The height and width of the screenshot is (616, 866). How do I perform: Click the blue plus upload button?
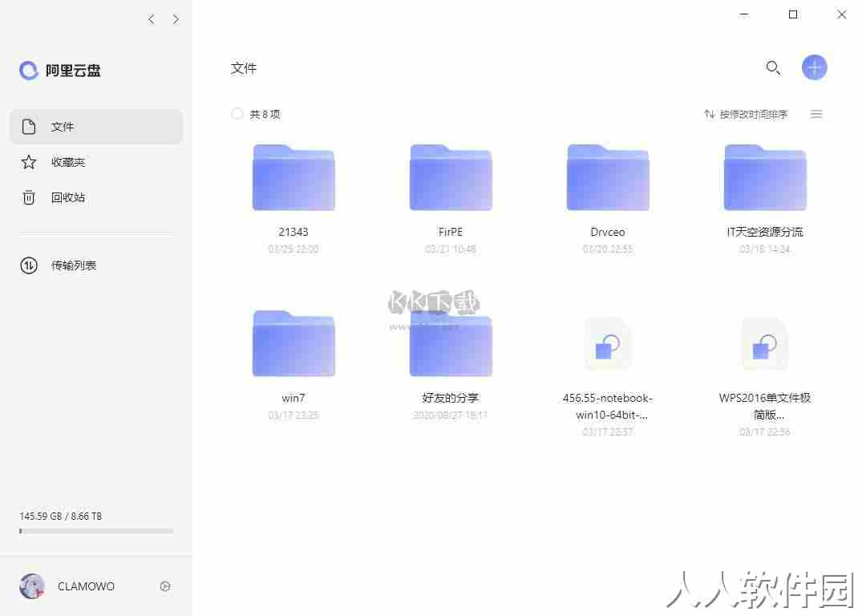tap(814, 67)
